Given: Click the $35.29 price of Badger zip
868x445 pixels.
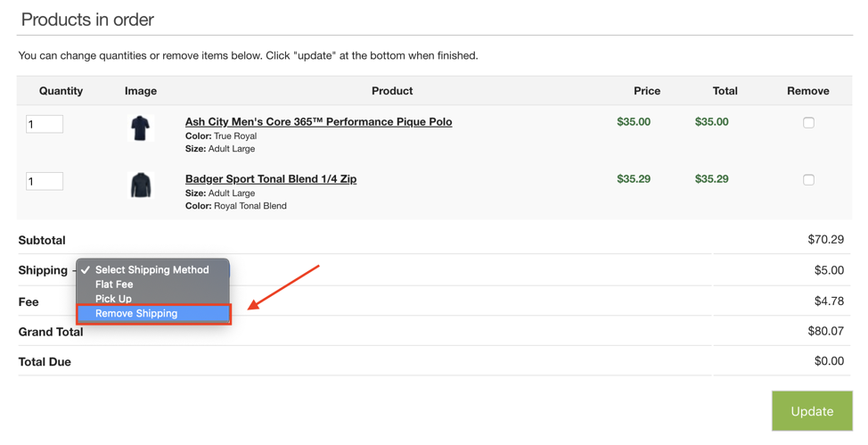Looking at the screenshot, I should [634, 178].
